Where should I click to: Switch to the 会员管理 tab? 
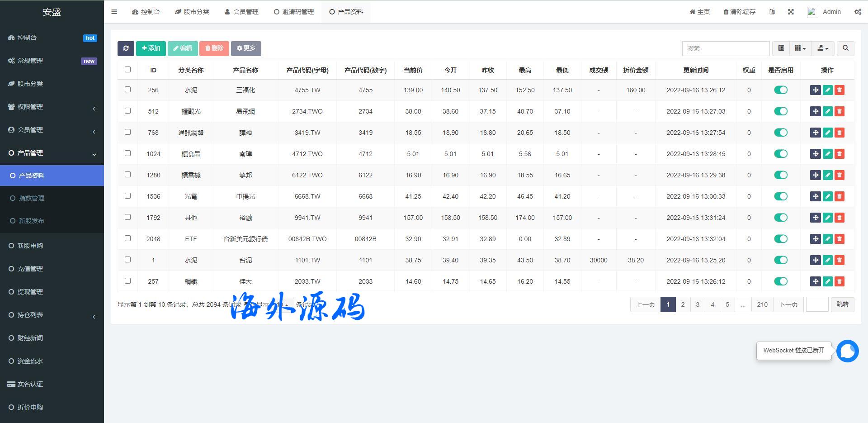pyautogui.click(x=242, y=12)
